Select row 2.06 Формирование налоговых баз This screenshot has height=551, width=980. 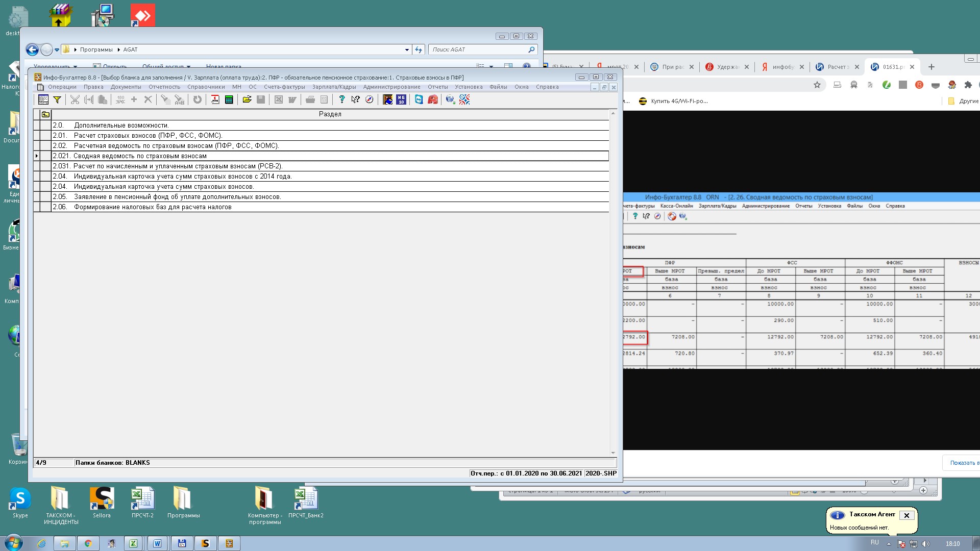330,207
